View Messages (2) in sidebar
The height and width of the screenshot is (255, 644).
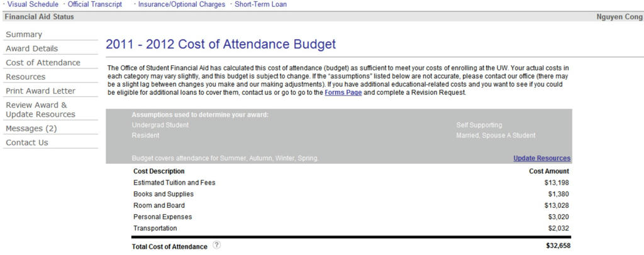tap(31, 128)
